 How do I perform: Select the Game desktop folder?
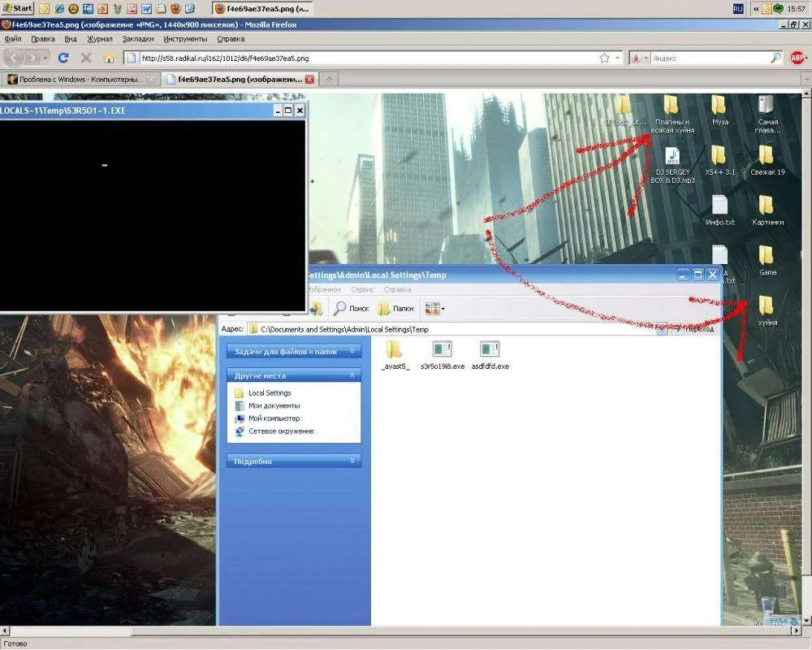[767, 261]
